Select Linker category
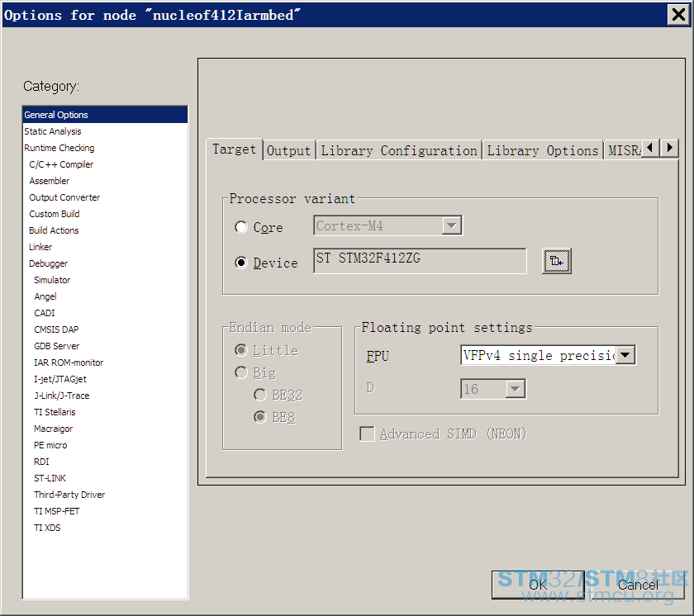This screenshot has height=616, width=694. [x=106, y=247]
